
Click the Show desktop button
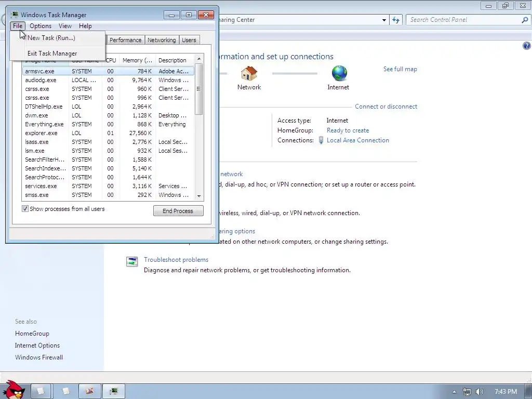[x=528, y=392]
